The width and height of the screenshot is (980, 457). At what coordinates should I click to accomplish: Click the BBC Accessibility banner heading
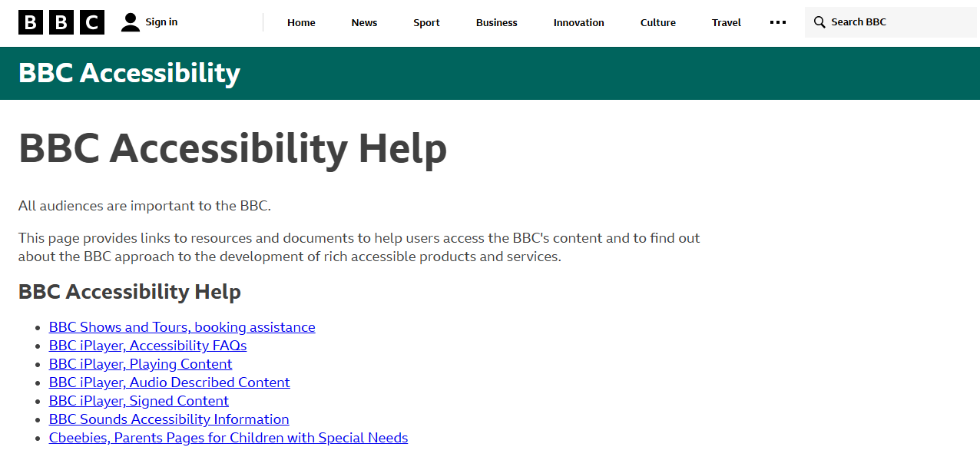click(129, 73)
